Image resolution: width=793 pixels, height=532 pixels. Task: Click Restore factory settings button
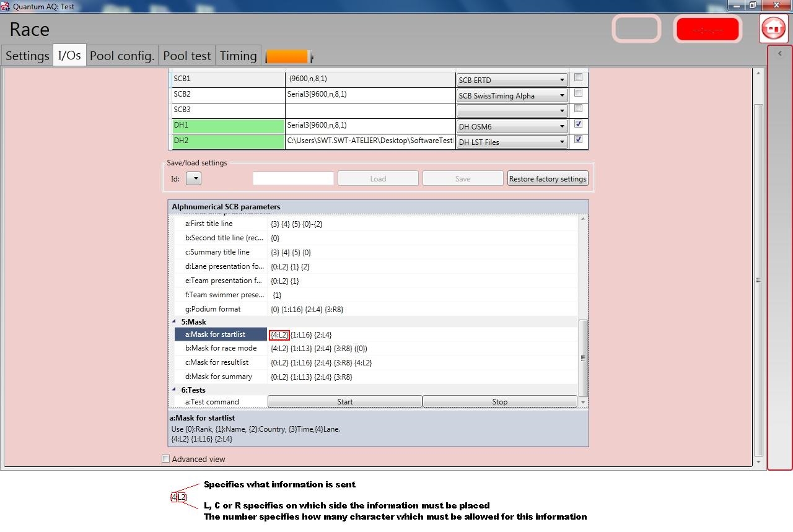pyautogui.click(x=547, y=179)
